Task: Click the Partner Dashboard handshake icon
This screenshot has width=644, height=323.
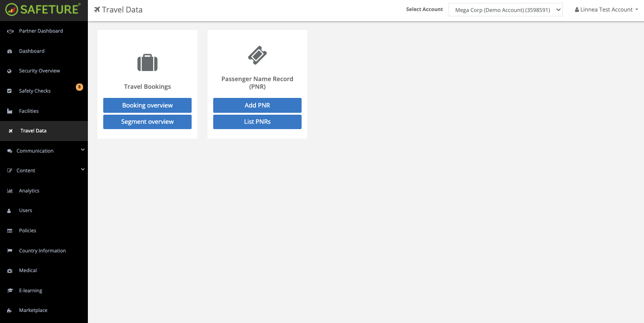Action: point(10,31)
